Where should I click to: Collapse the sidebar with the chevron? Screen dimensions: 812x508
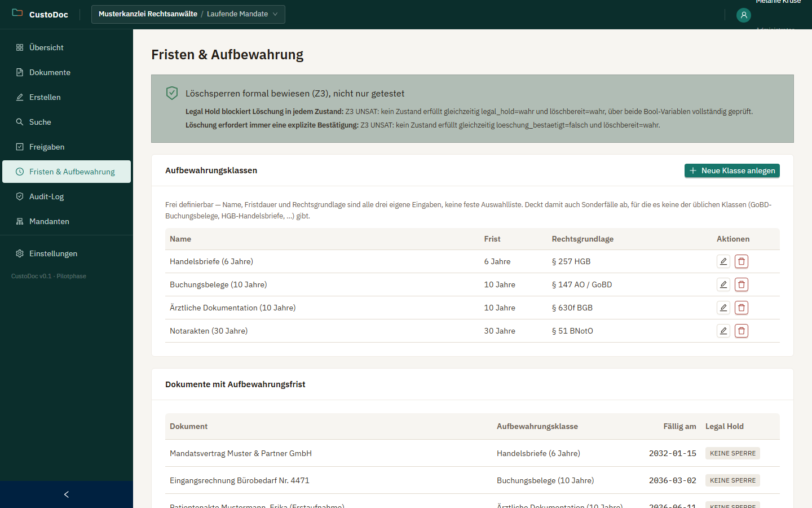click(67, 494)
